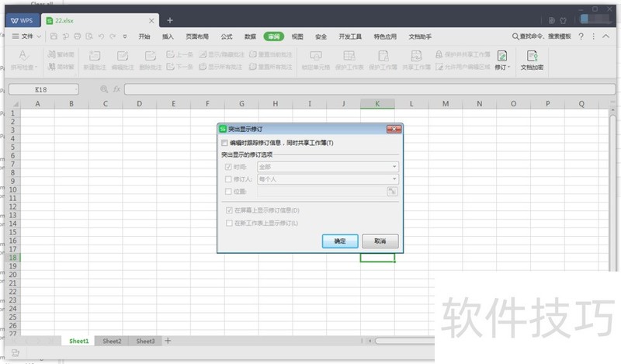This screenshot has width=621, height=364.
Task: Click the 保护工作表 protect sheet icon
Action: point(349,56)
